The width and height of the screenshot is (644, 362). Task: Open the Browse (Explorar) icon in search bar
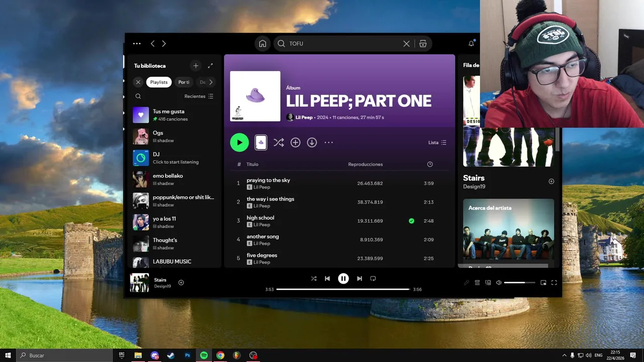click(423, 44)
